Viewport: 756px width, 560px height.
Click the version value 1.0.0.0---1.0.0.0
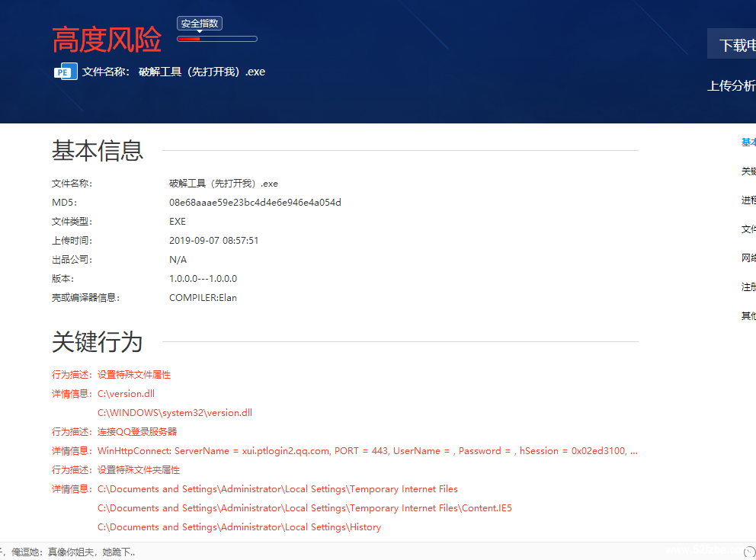click(203, 279)
